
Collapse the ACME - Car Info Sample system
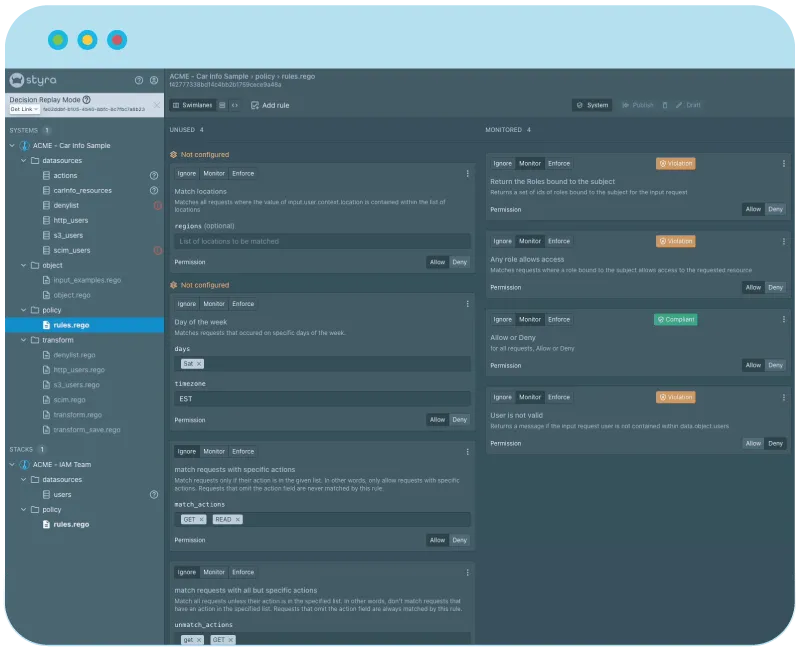tap(12, 146)
